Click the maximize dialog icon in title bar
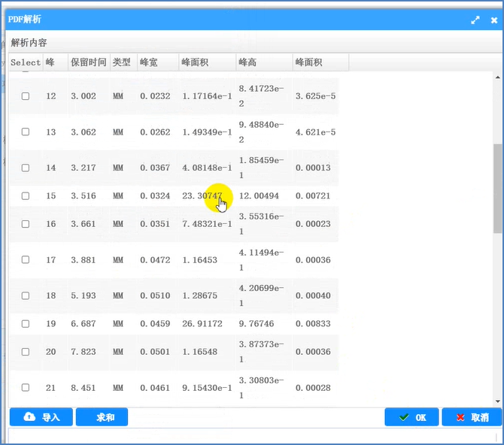This screenshot has height=445, width=504. point(475,20)
